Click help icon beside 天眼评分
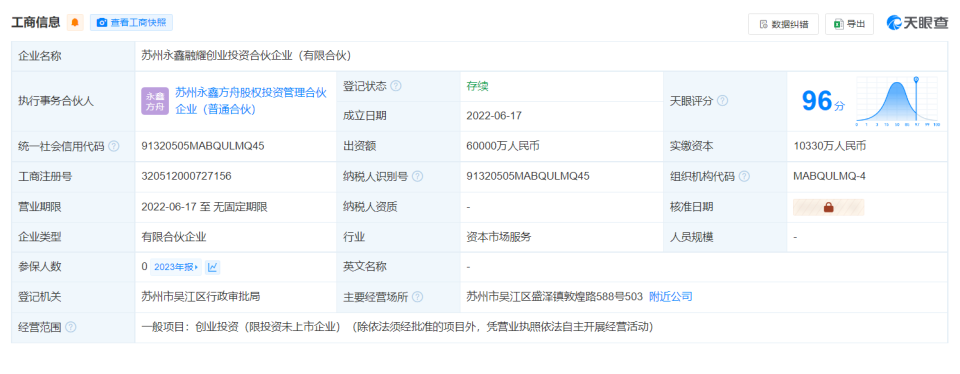Viewport: 960px width, 374px height. pos(722,101)
